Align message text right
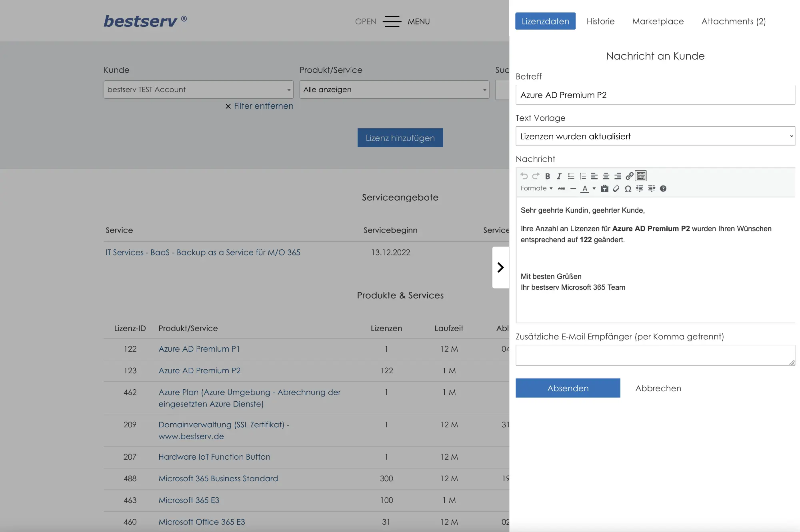This screenshot has height=532, width=800. tap(618, 176)
